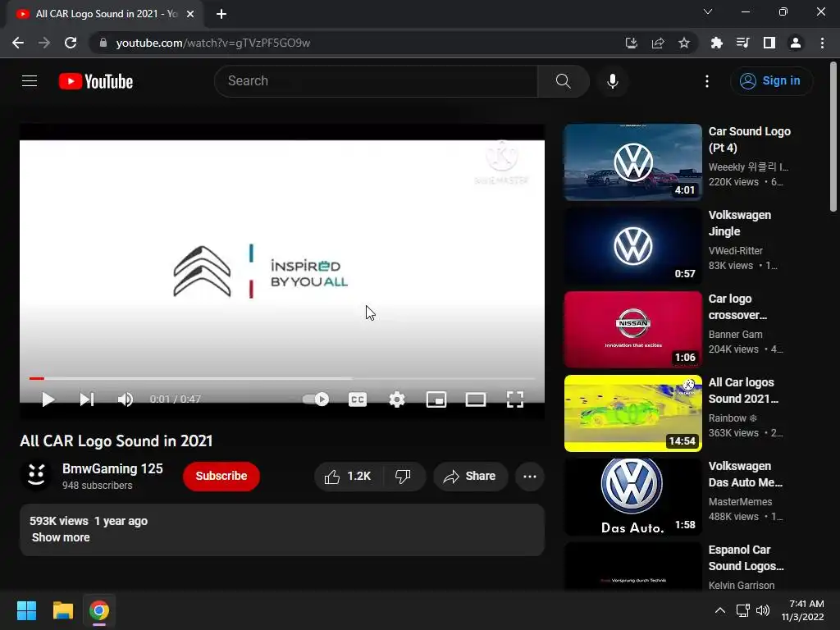
Task: Skip to the next video
Action: (87, 399)
